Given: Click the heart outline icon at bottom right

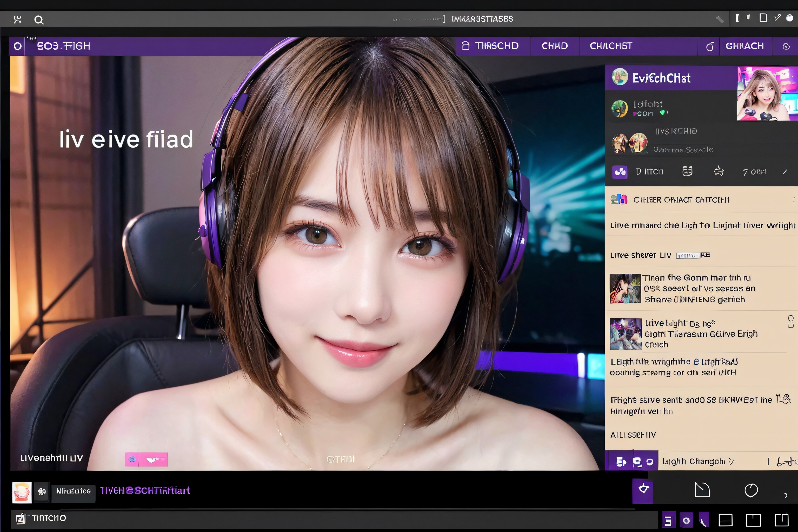Looking at the screenshot, I should click(751, 490).
